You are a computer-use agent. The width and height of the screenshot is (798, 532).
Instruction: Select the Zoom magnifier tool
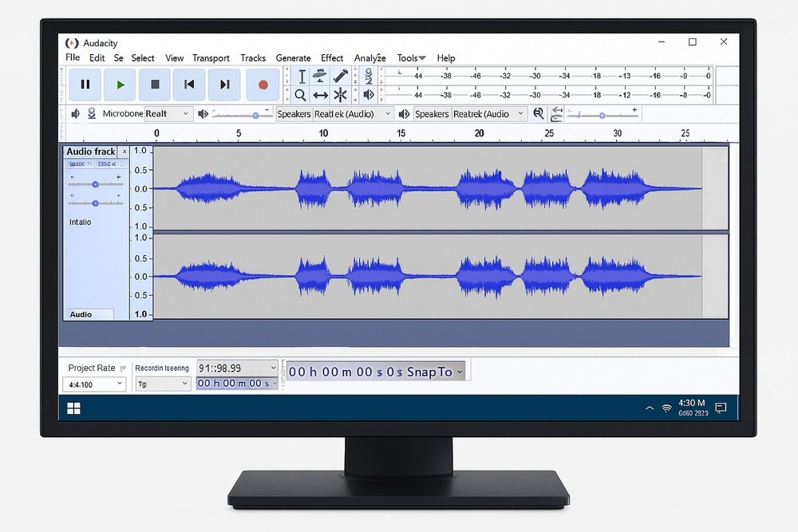301,95
